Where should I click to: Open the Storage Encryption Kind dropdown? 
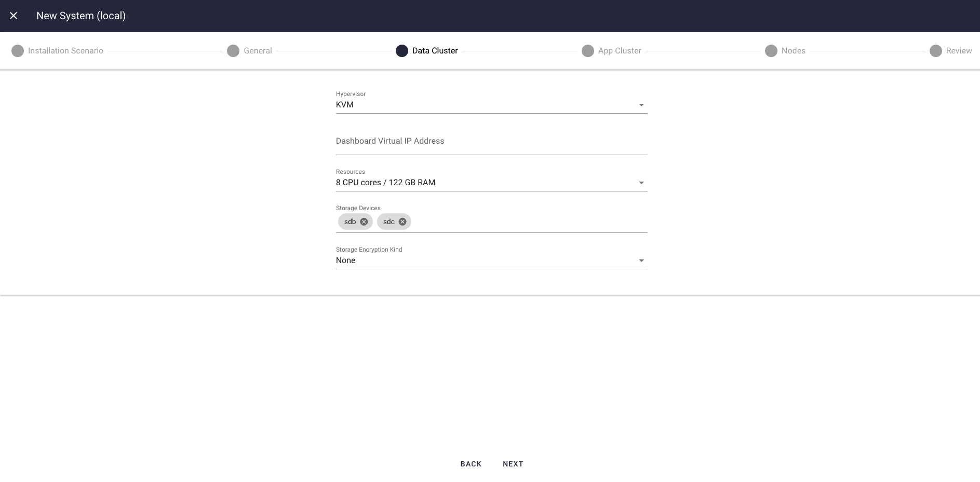[x=491, y=260]
